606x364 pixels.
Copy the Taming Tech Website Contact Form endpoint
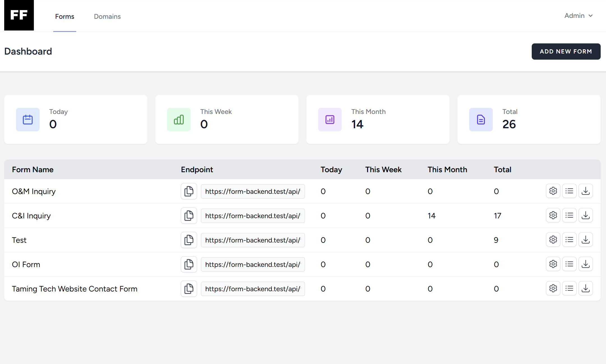tap(189, 289)
